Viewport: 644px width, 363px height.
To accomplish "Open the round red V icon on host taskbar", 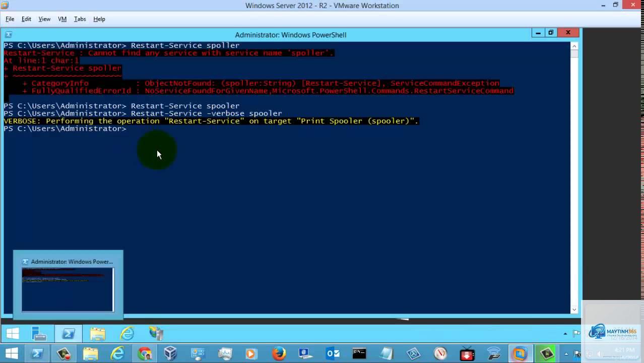I will tap(440, 353).
